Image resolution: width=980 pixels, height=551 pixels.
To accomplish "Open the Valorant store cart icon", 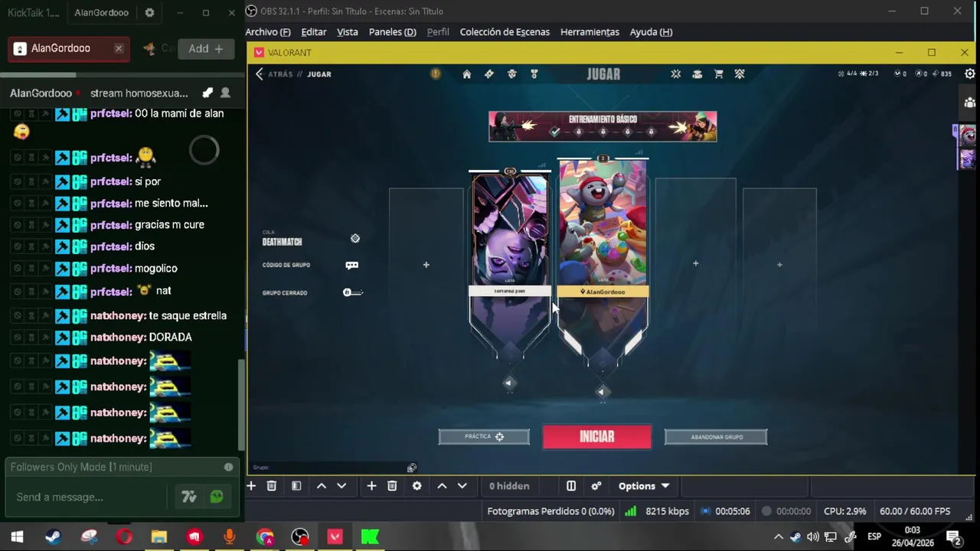I will pyautogui.click(x=718, y=74).
